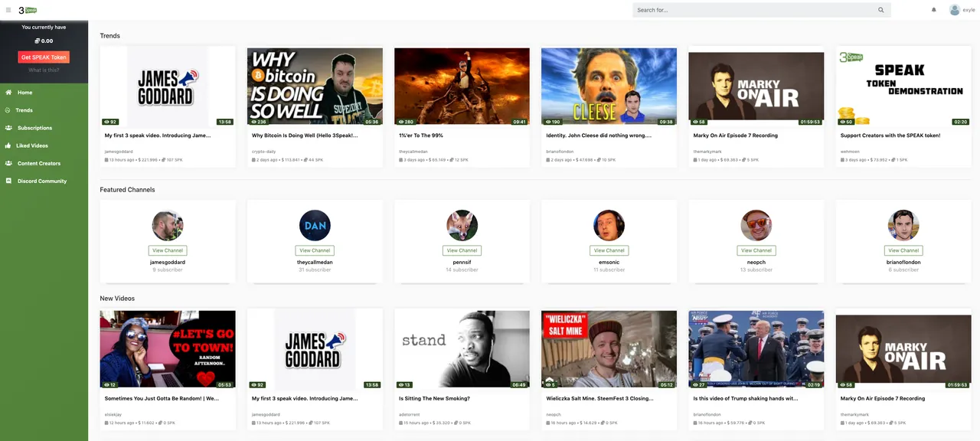
Task: Click the Get SPEAK Token button
Action: click(x=44, y=57)
